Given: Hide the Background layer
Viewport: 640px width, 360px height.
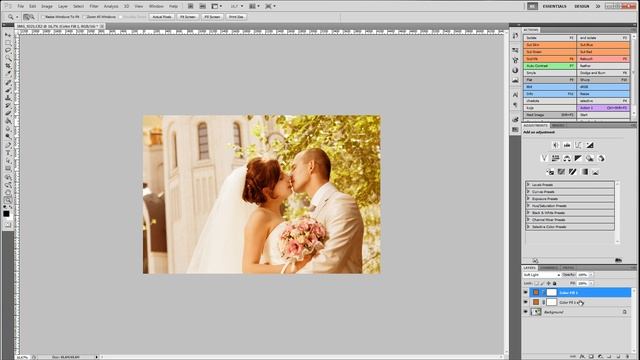Looking at the screenshot, I should [526, 312].
